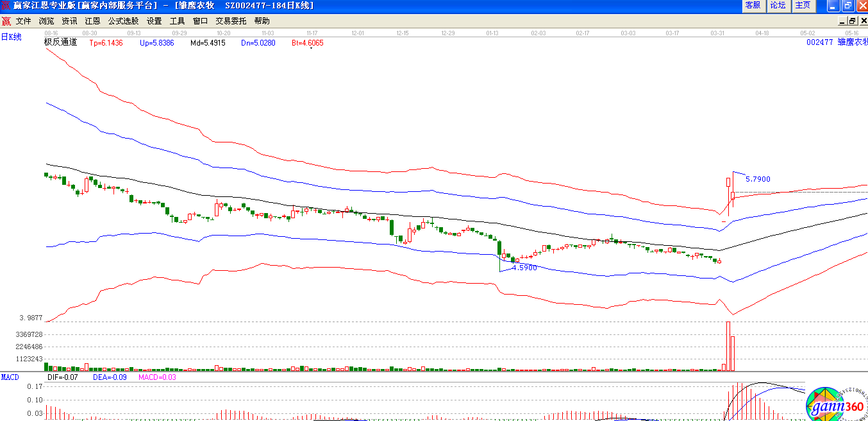Click the 05-16 date on time axis
868x421 pixels.
click(x=852, y=33)
